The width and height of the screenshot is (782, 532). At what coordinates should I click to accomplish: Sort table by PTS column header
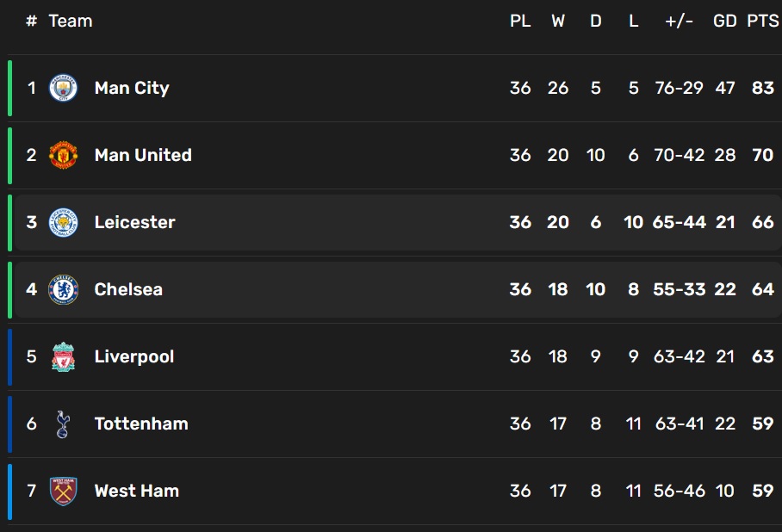762,21
